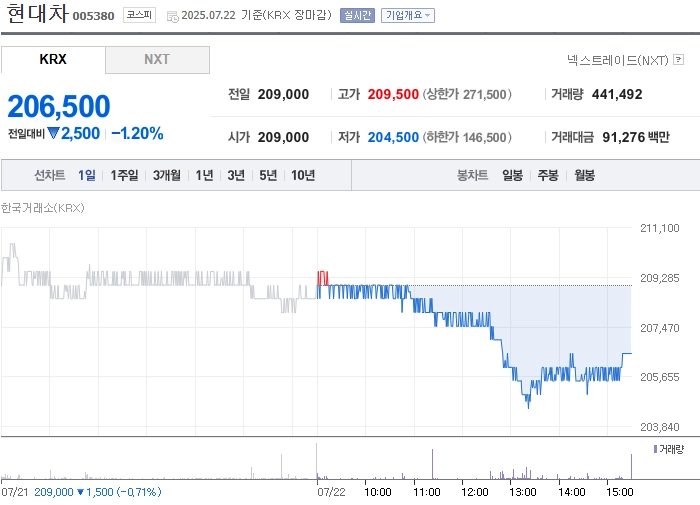The height and width of the screenshot is (505, 700).
Task: Click the 현대차 stock name heading
Action: tap(38, 13)
